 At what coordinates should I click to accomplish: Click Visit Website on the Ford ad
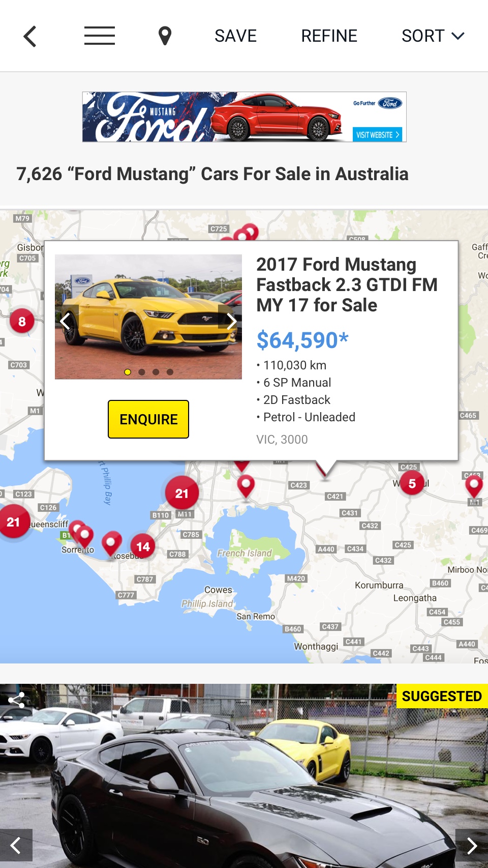(x=378, y=134)
